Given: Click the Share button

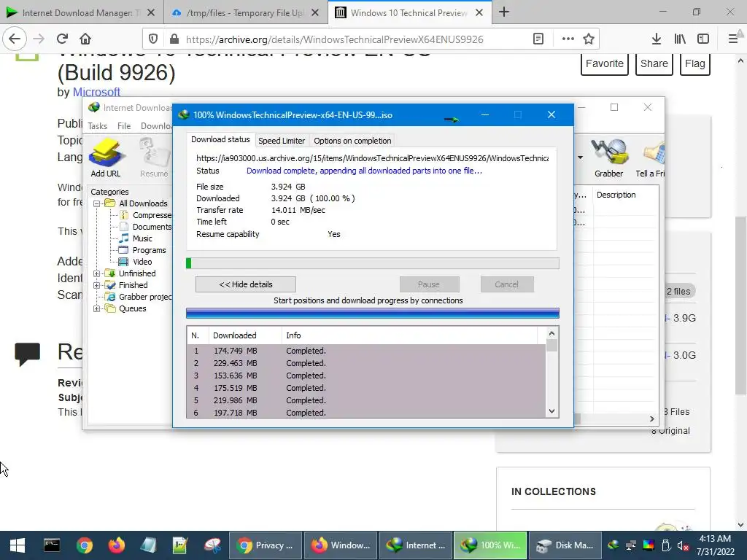Looking at the screenshot, I should [x=654, y=64].
